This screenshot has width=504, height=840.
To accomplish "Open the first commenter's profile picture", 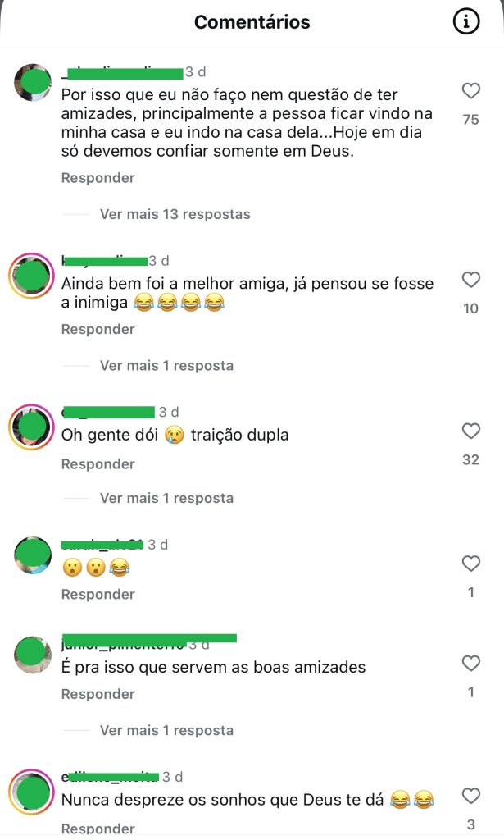I will click(x=32, y=83).
